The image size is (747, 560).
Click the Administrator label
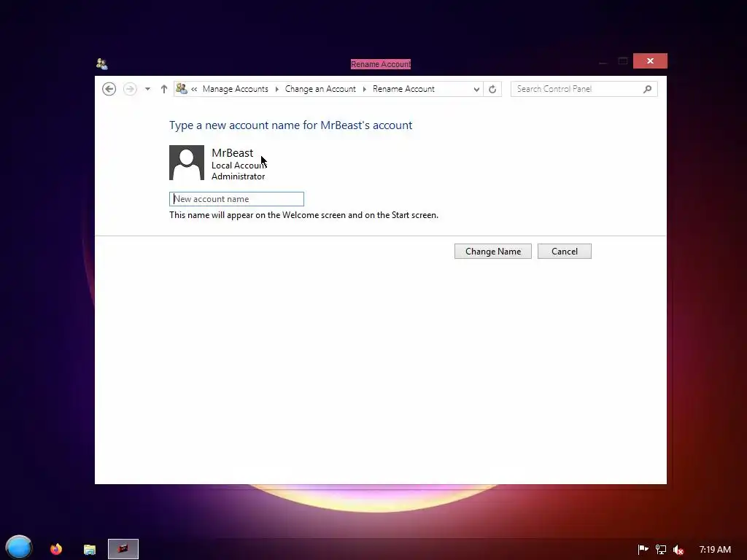point(239,176)
